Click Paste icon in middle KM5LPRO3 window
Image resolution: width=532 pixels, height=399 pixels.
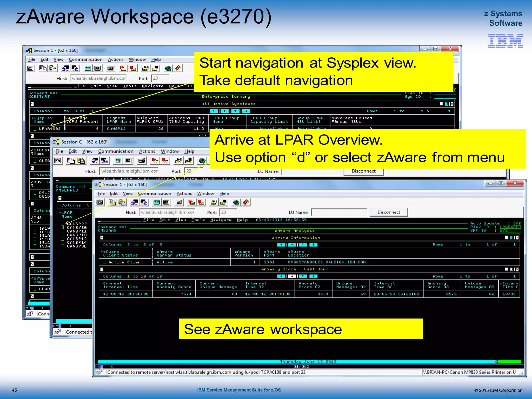81,161
